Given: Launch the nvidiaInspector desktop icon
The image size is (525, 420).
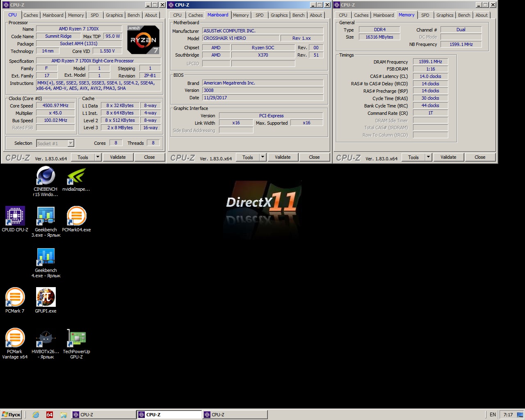Looking at the screenshot, I should pyautogui.click(x=76, y=179).
